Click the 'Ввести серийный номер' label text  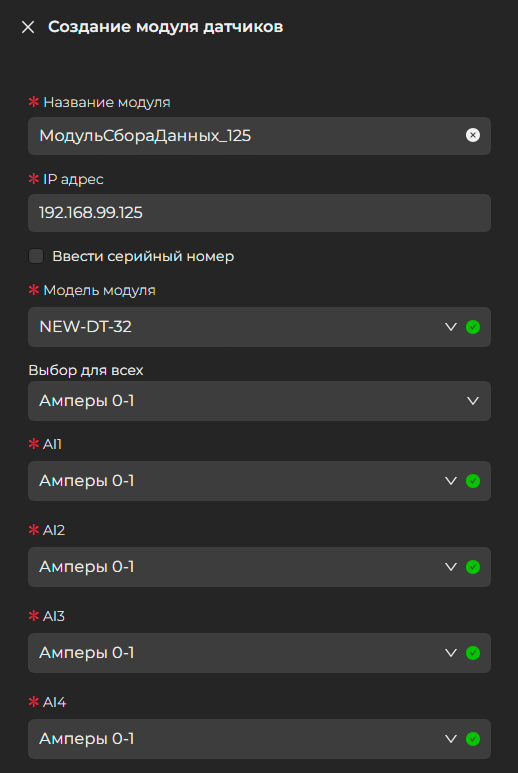tap(143, 256)
